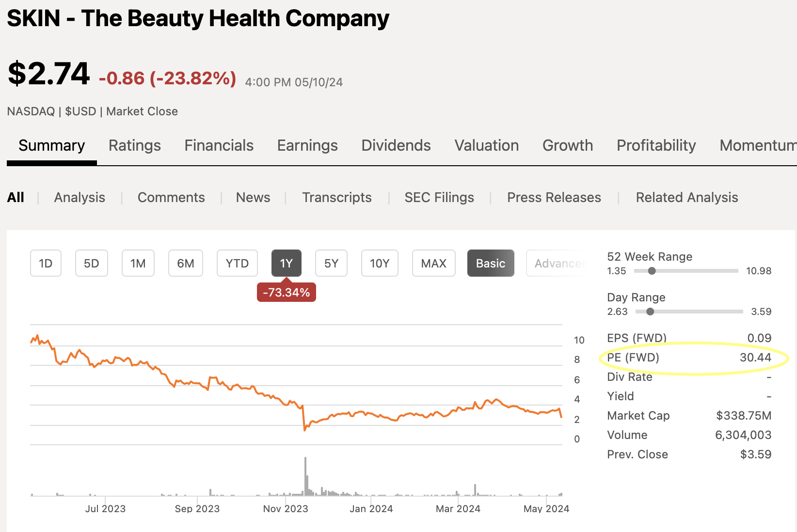The width and height of the screenshot is (797, 532).
Task: Click the 52 Week Range slider marker
Action: (652, 271)
